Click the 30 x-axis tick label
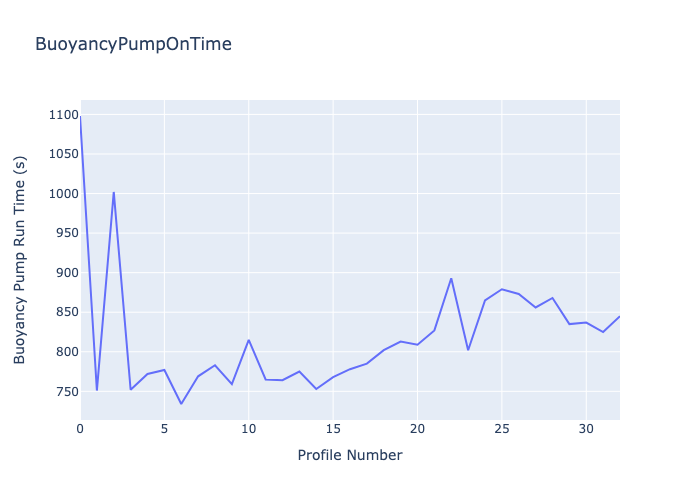 (586, 429)
